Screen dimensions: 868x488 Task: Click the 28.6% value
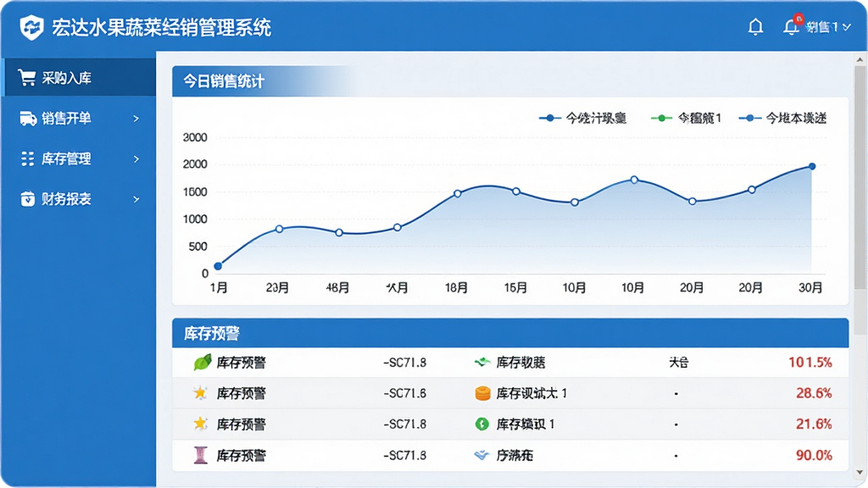814,393
